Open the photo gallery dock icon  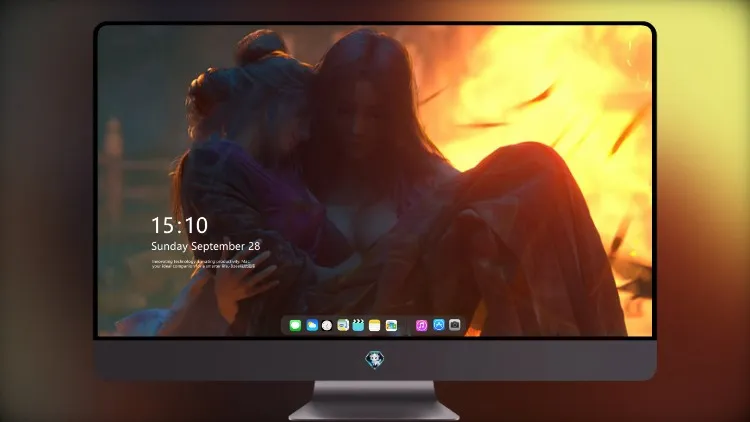coord(391,325)
